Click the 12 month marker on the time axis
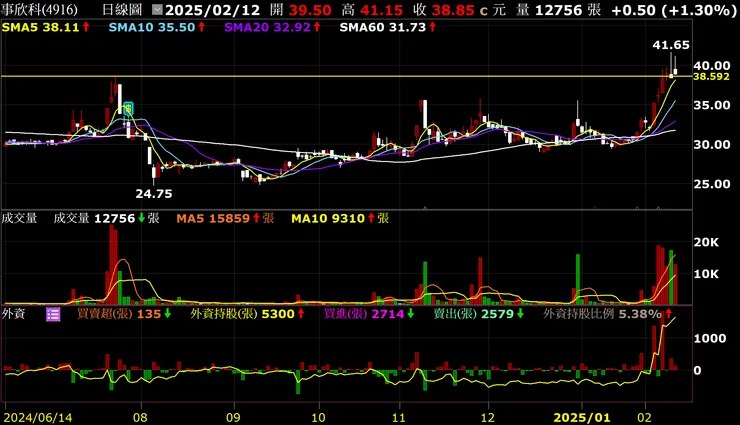 pyautogui.click(x=488, y=417)
